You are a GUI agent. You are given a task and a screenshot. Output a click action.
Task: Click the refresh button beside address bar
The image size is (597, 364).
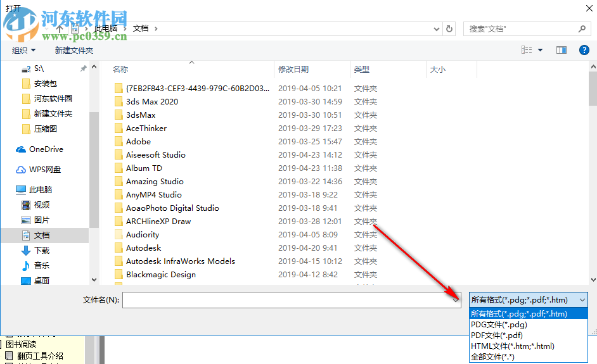coord(449,29)
